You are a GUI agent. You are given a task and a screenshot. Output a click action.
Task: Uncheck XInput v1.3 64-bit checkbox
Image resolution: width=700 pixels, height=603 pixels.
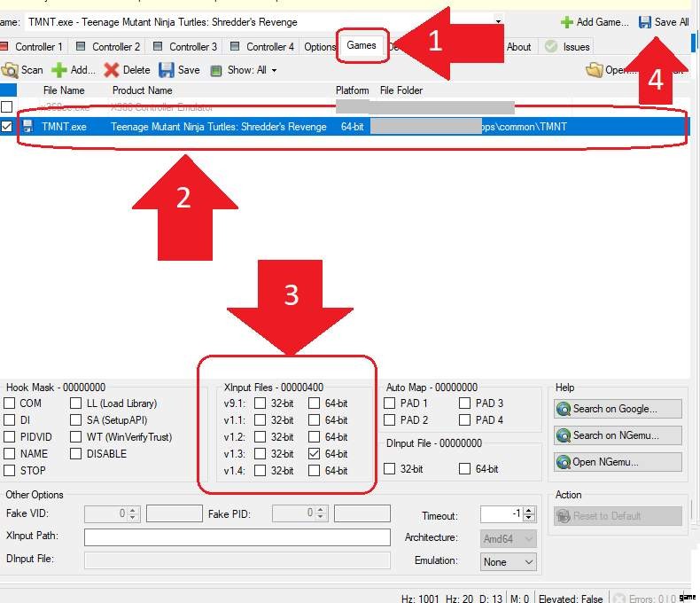(314, 454)
